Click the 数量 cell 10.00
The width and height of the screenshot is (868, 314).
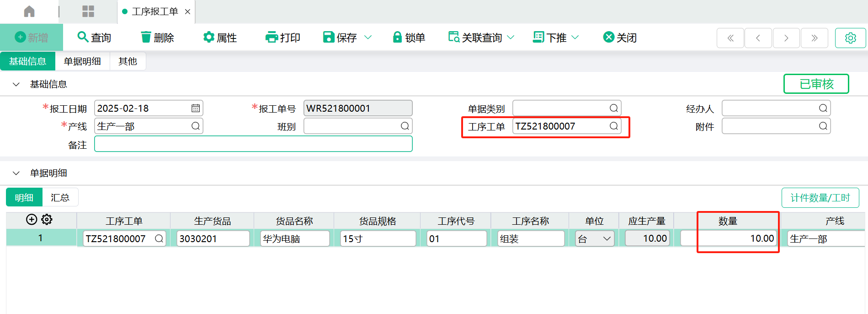click(729, 238)
